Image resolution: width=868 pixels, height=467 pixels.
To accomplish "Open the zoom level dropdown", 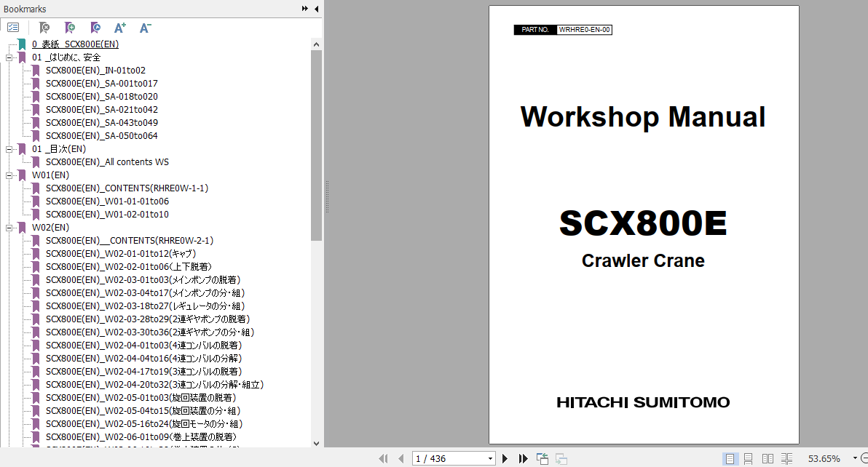I will (x=854, y=459).
